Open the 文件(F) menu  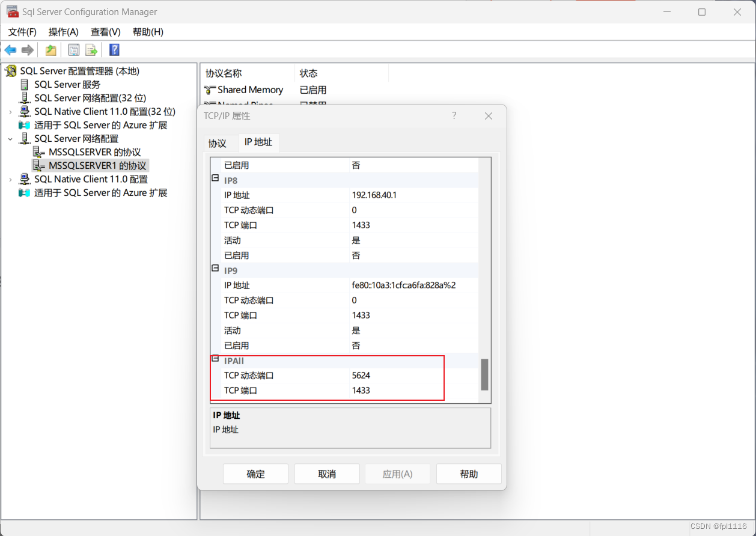pos(22,32)
